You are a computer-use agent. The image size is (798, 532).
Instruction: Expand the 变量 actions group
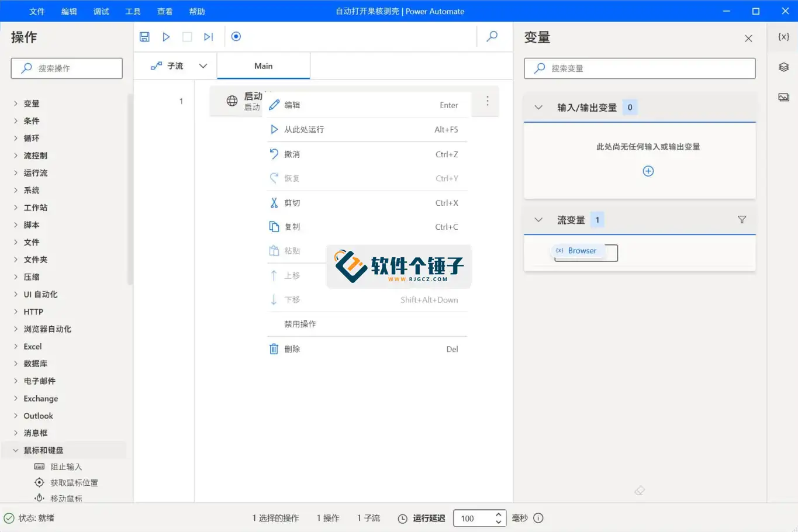click(16, 103)
